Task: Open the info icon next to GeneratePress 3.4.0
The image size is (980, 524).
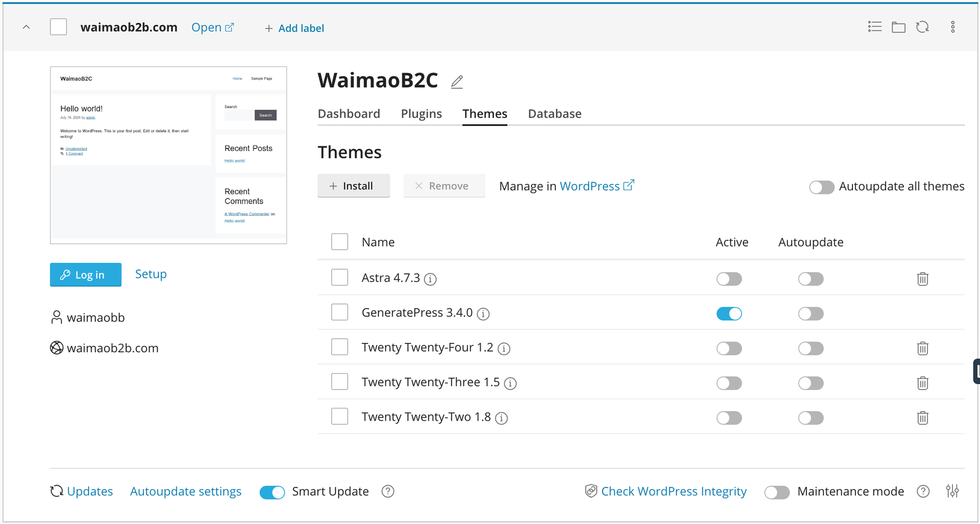Action: (483, 313)
